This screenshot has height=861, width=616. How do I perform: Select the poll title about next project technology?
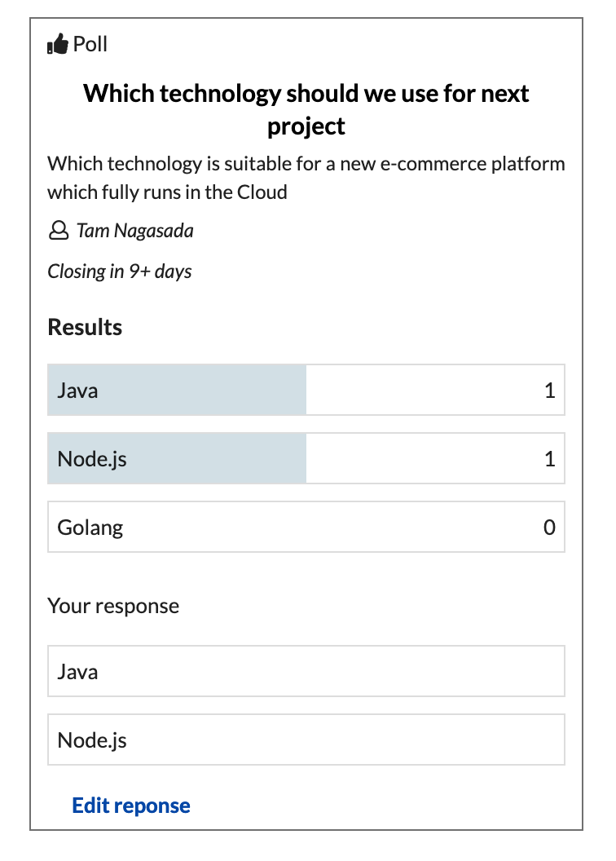(x=306, y=109)
